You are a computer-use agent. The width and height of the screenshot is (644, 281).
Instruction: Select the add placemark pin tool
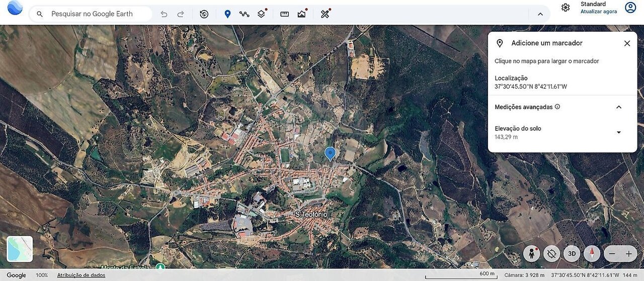227,14
